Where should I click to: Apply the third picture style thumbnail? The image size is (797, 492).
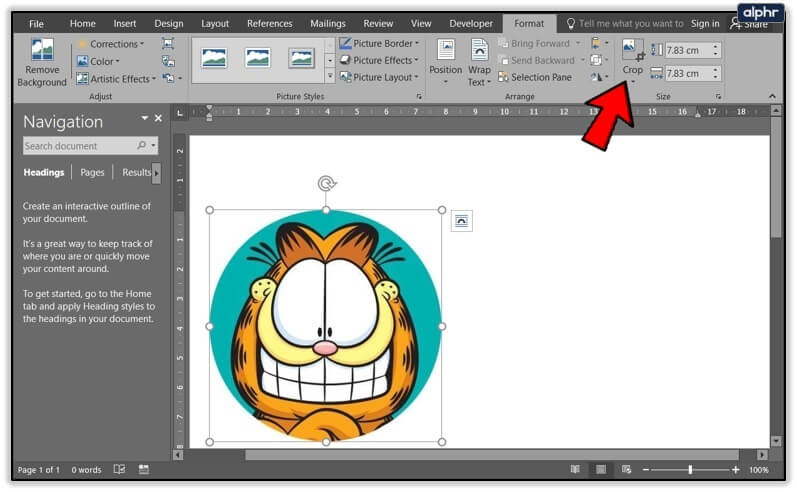[301, 58]
